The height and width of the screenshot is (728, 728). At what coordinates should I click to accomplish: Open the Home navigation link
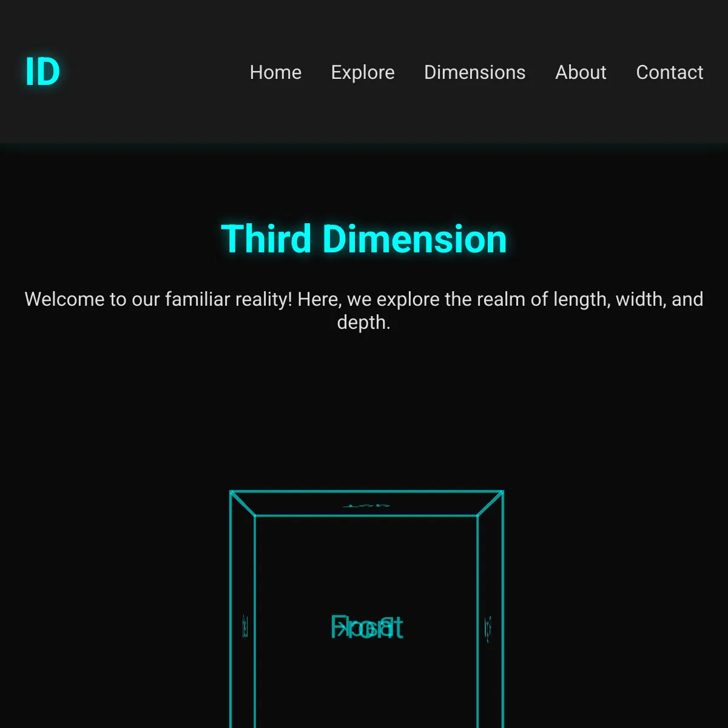pyautogui.click(x=275, y=72)
